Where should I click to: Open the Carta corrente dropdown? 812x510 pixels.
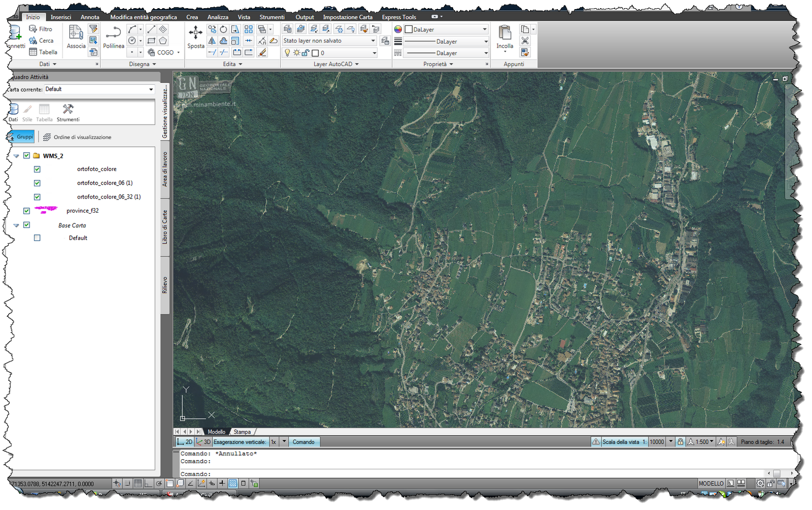pos(151,89)
